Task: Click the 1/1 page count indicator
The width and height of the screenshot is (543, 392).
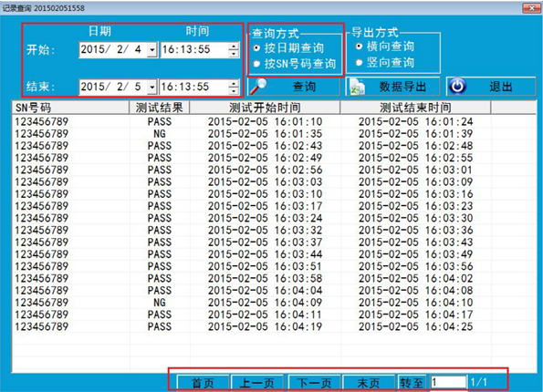Action: tap(479, 382)
